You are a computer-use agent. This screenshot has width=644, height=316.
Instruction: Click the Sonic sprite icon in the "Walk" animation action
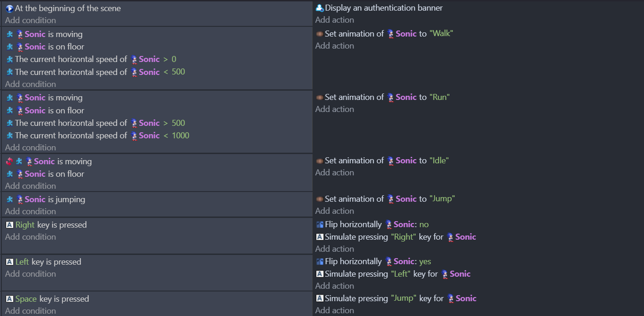click(391, 34)
